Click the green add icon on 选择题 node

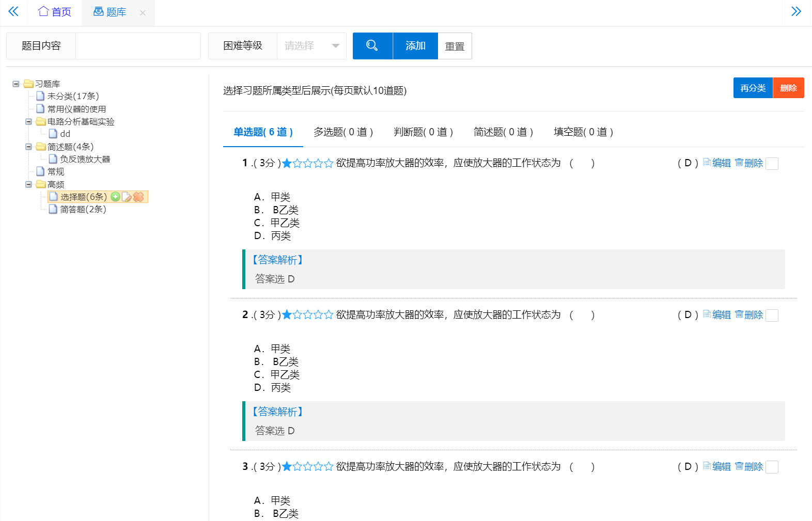click(115, 197)
